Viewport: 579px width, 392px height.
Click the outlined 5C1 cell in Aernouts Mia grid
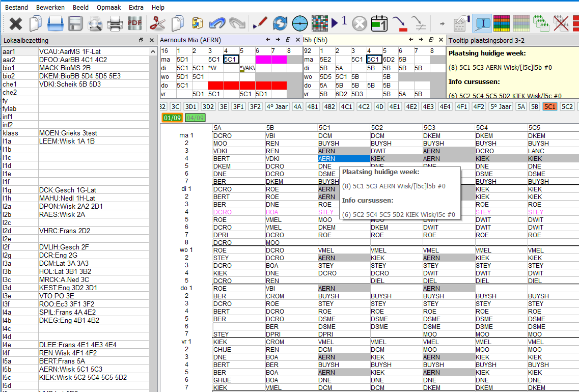[x=231, y=60]
